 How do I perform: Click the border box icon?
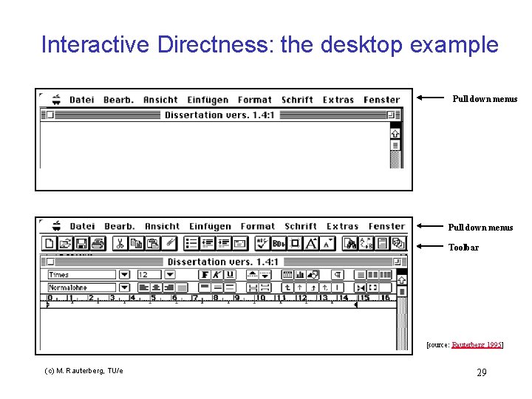[295, 243]
